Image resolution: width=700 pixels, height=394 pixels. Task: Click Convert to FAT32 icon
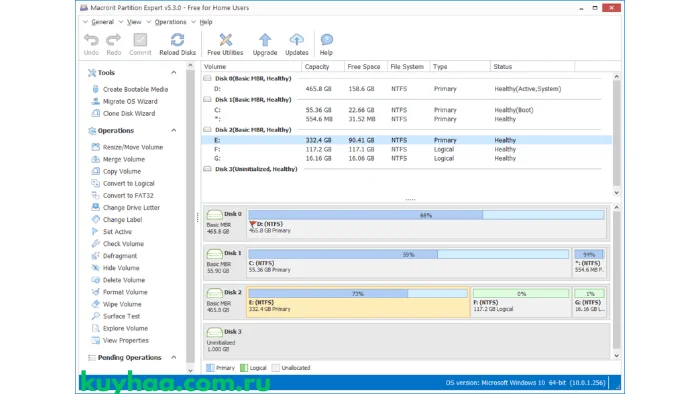(x=95, y=195)
